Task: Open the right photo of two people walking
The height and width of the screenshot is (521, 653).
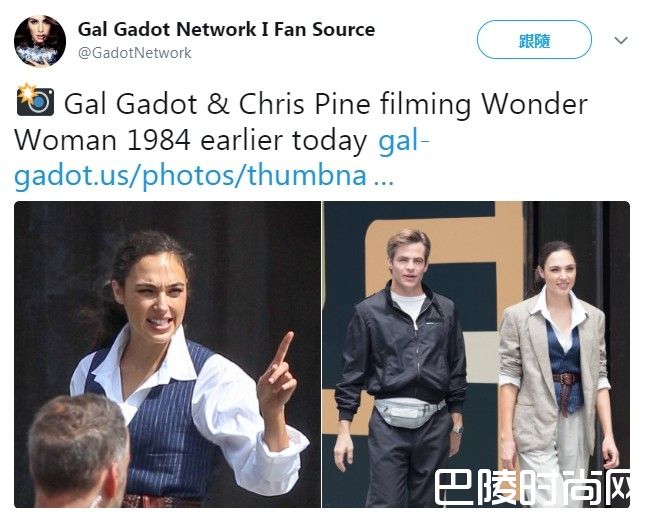Action: (x=476, y=354)
